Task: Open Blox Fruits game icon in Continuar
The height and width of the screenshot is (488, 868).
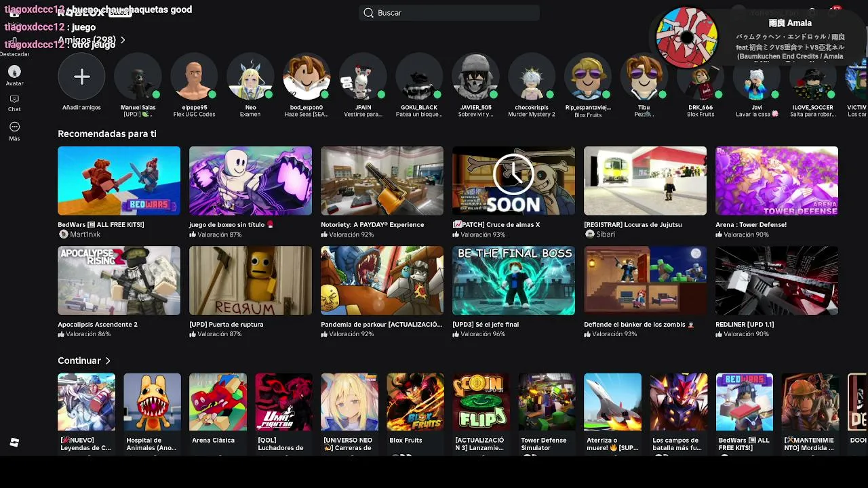Action: click(415, 402)
